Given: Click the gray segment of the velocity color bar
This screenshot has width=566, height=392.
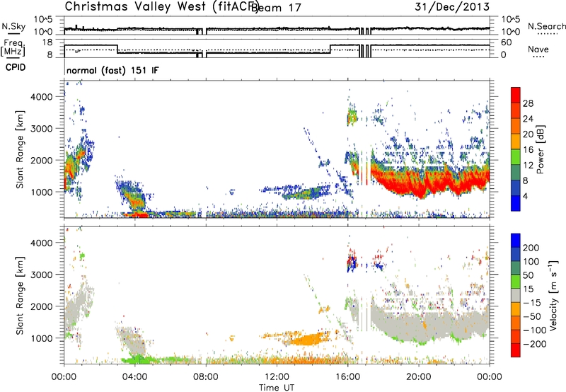Looking at the screenshot, I should point(516,296).
